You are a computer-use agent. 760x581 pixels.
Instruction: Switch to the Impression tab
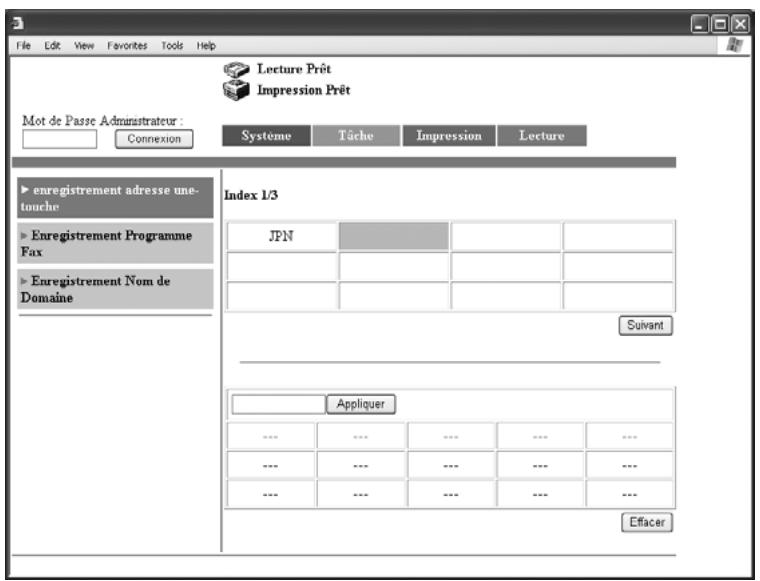click(x=449, y=136)
